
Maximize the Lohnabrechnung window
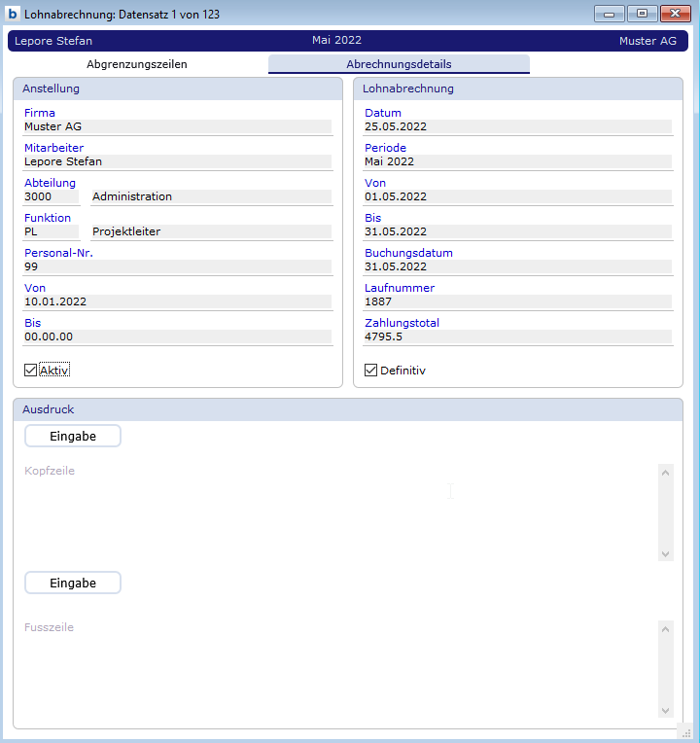[642, 14]
